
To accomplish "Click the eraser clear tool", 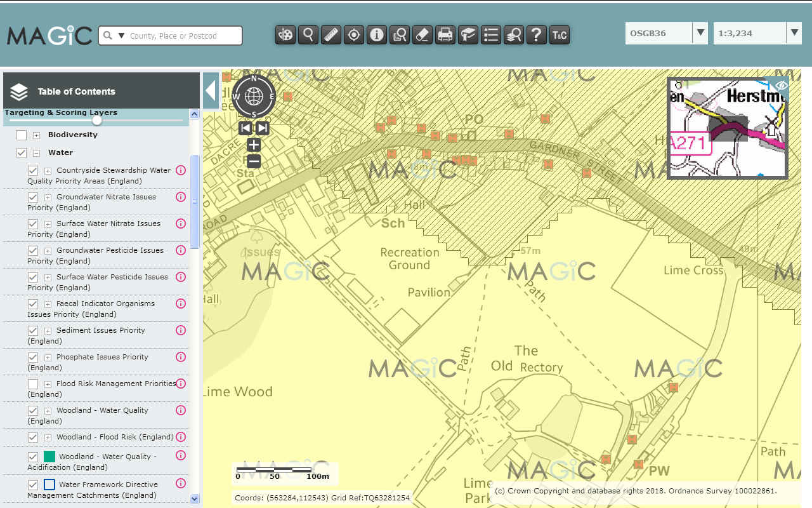I will 422,35.
